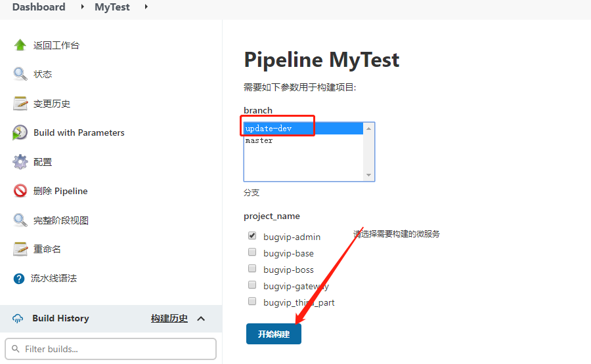Check the bugvip-gateway checkbox
The width and height of the screenshot is (591, 364).
252,285
